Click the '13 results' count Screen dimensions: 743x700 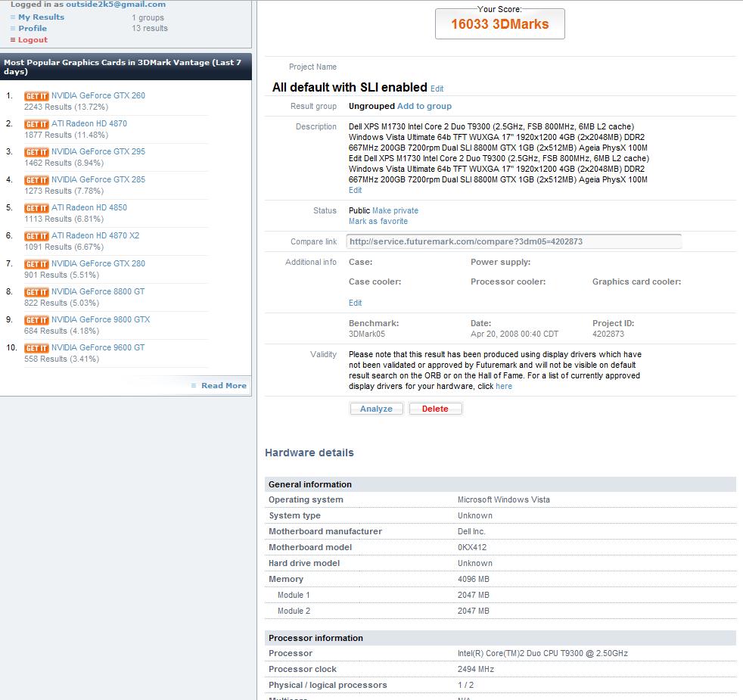[x=150, y=29]
